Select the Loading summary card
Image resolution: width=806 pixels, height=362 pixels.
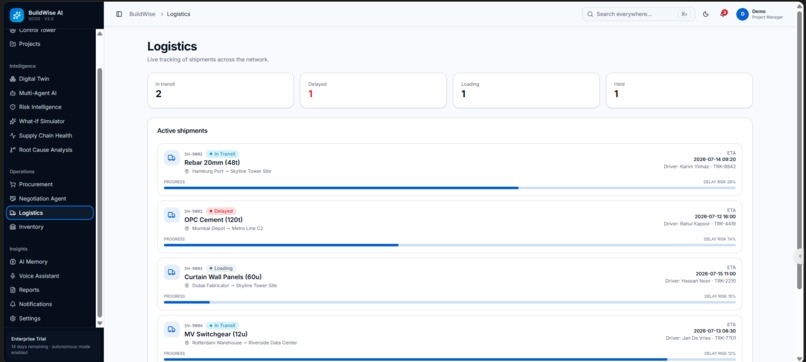[526, 90]
